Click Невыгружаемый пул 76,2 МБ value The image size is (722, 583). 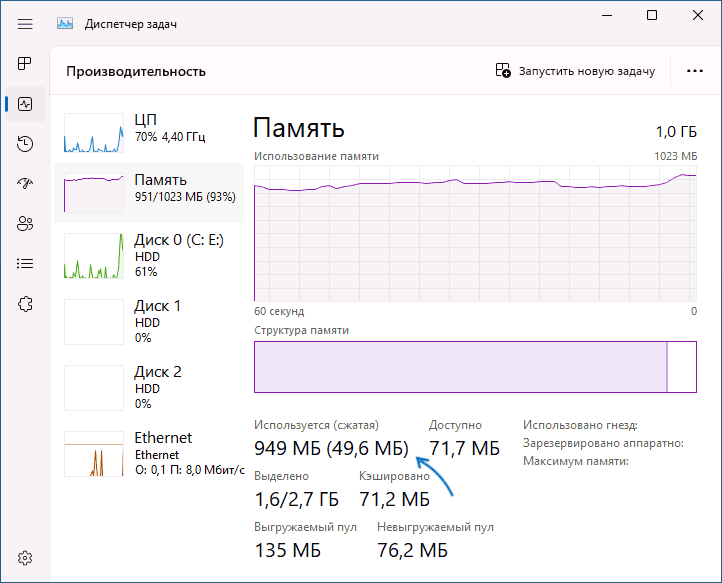pos(412,550)
